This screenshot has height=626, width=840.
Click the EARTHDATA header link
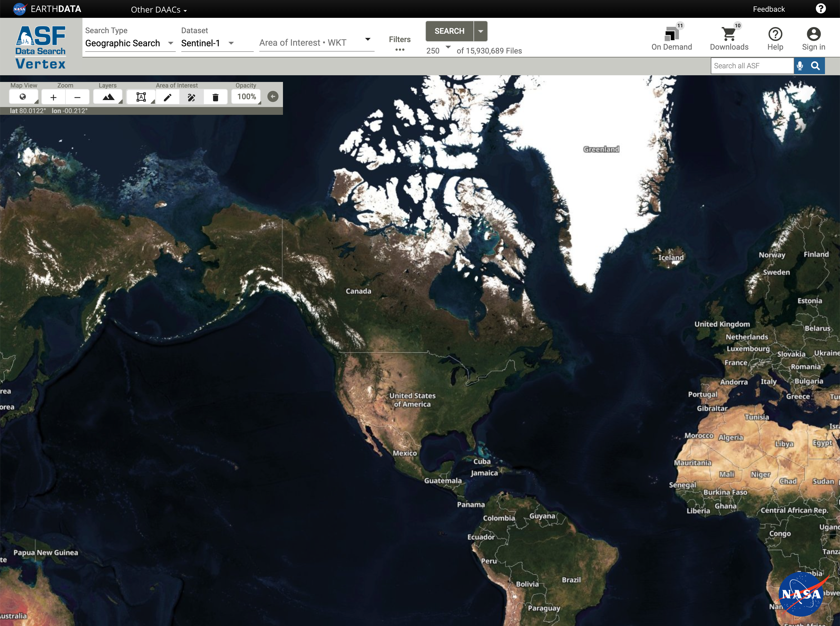click(56, 9)
